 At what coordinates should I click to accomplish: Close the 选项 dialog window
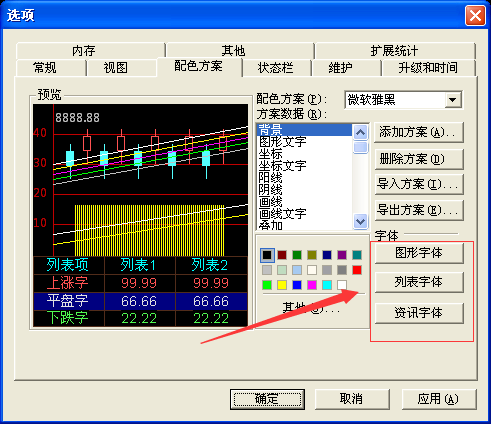coord(475,16)
